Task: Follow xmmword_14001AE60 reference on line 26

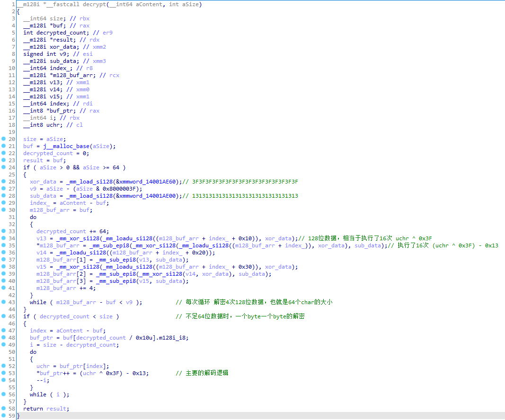Action: (x=148, y=182)
